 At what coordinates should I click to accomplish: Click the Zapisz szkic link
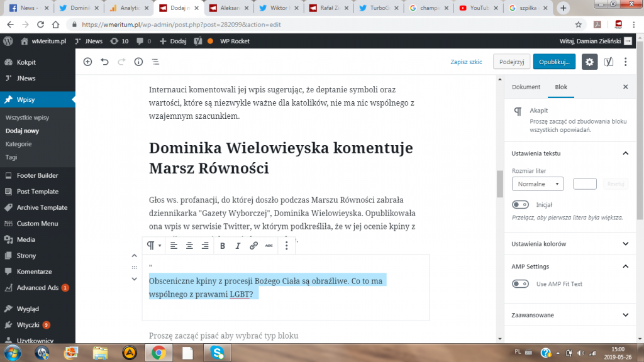pyautogui.click(x=466, y=62)
